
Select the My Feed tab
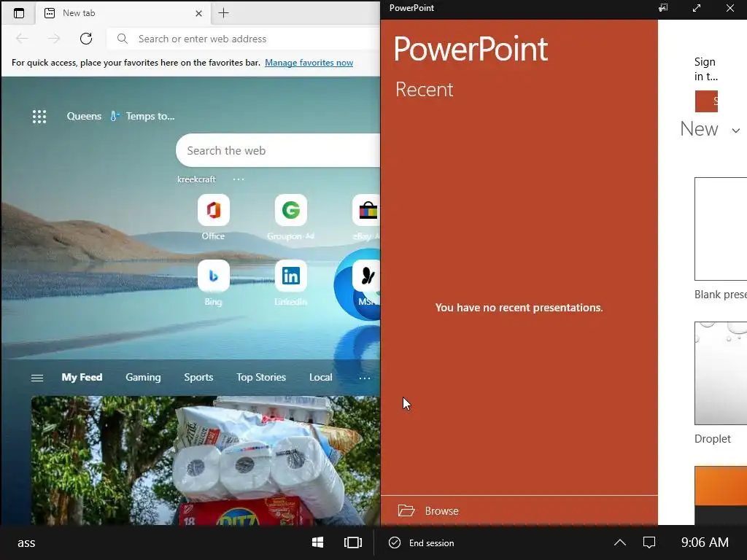pyautogui.click(x=82, y=377)
